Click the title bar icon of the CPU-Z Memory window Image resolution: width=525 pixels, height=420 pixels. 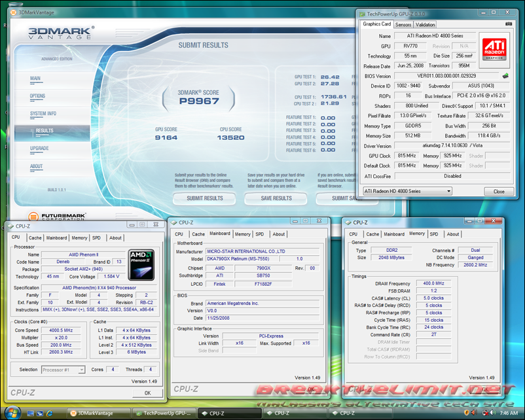pyautogui.click(x=348, y=222)
